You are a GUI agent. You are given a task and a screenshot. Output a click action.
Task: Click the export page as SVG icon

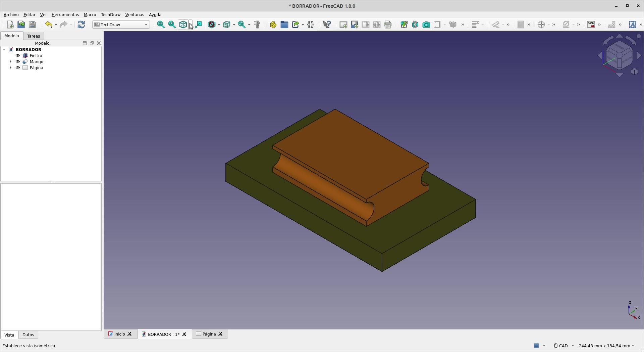591,25
